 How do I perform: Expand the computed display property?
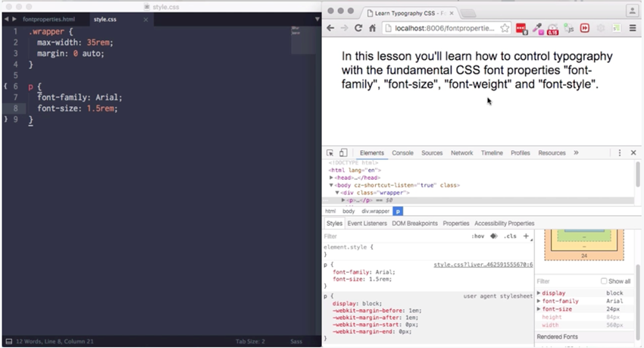pos(539,293)
